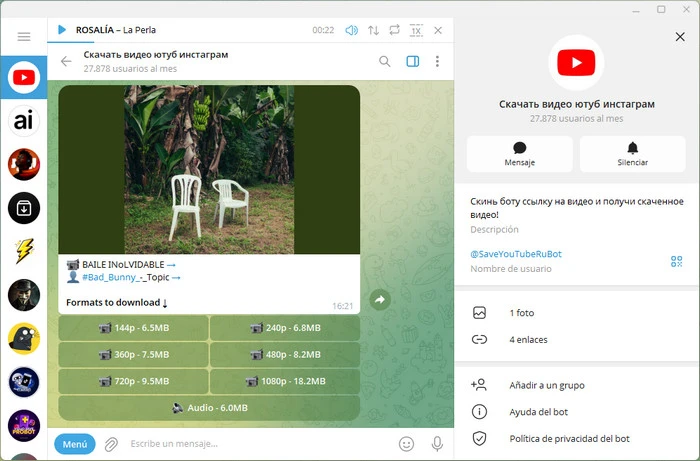Open the lightning bolt chat in sidebar
The height and width of the screenshot is (461, 700).
pos(24,251)
